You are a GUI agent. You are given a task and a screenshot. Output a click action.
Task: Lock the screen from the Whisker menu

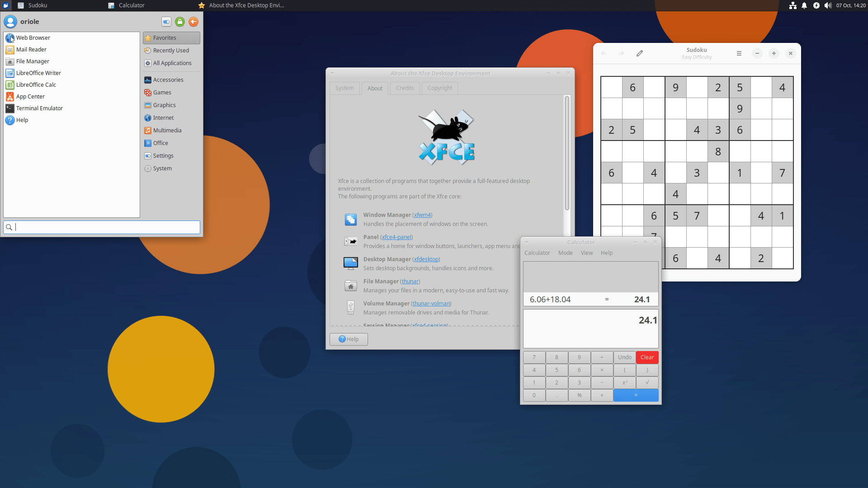[x=180, y=21]
